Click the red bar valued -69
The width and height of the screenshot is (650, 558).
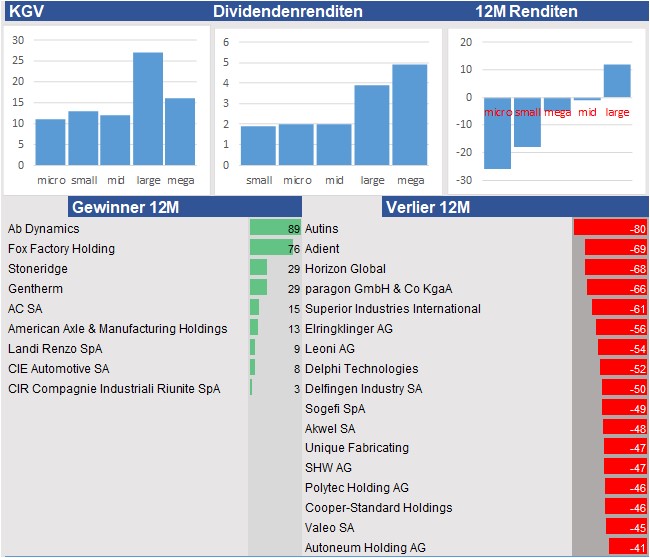pos(616,247)
